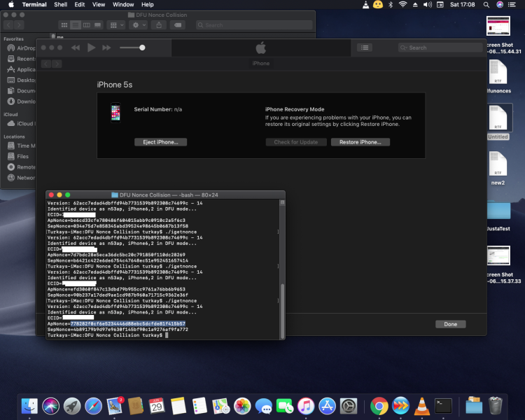Click the Done button in iTunes
Image resolution: width=525 pixels, height=420 pixels.
pyautogui.click(x=450, y=324)
